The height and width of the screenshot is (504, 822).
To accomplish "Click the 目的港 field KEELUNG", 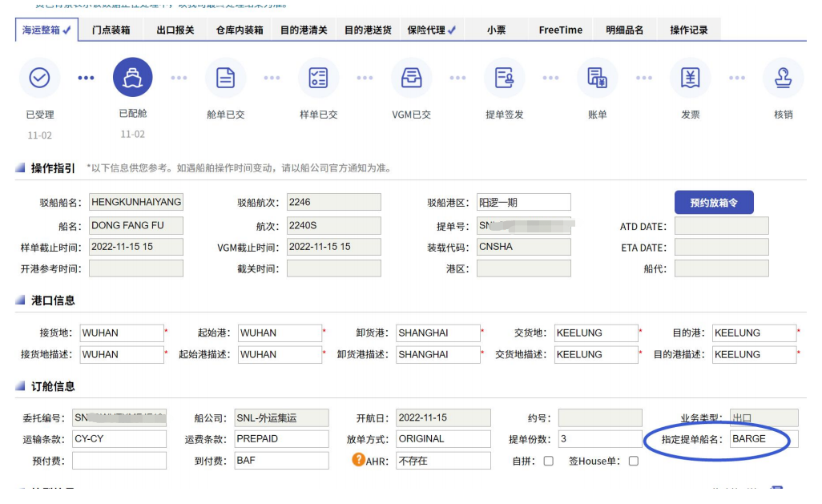I will (755, 333).
